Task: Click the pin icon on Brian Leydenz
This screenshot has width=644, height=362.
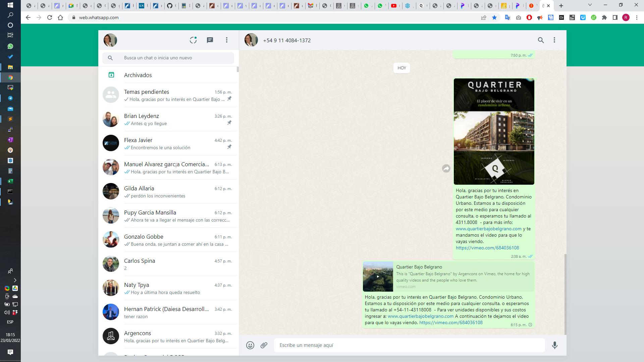Action: [229, 123]
